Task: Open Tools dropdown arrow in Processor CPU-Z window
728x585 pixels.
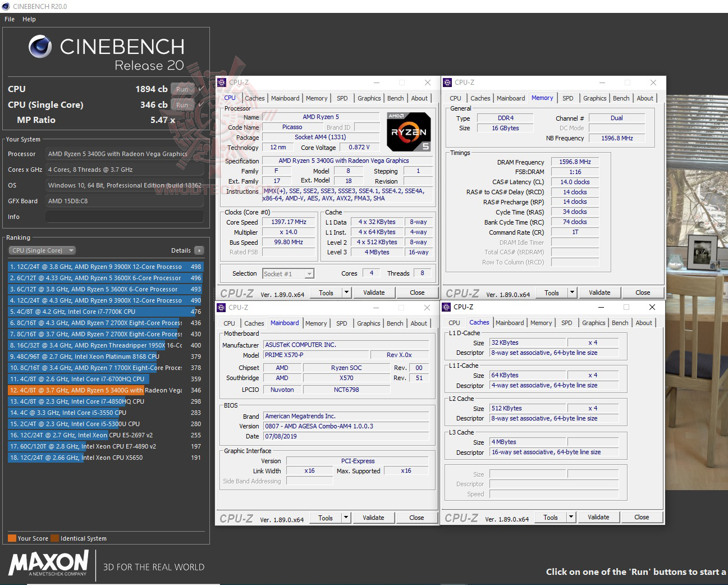Action: [x=347, y=292]
